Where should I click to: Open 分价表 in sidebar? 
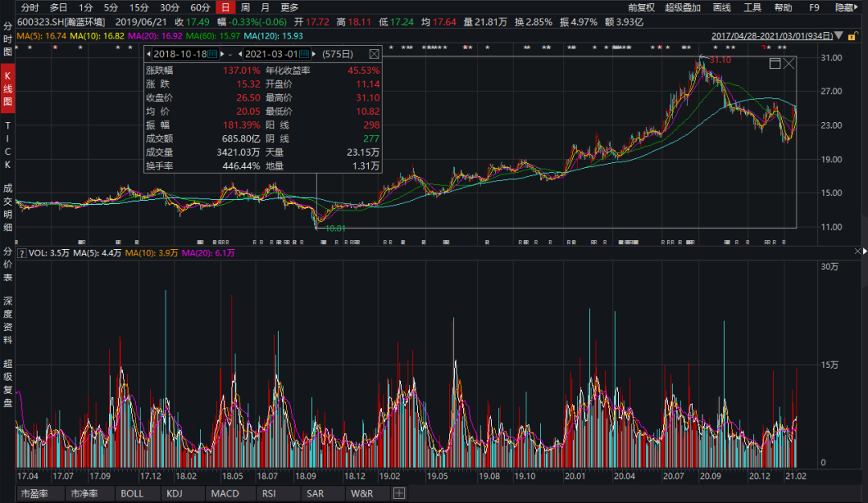pyautogui.click(x=8, y=264)
